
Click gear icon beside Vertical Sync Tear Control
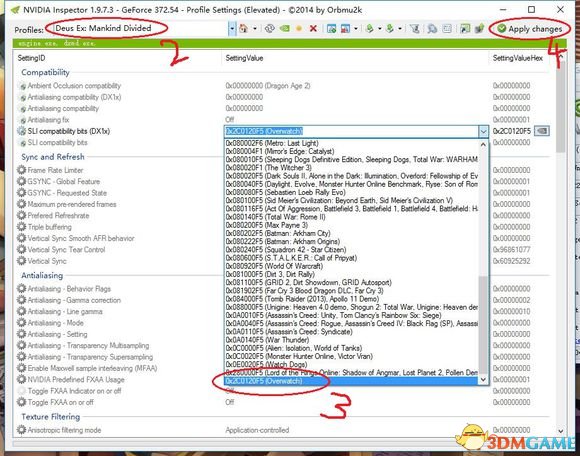click(21, 250)
